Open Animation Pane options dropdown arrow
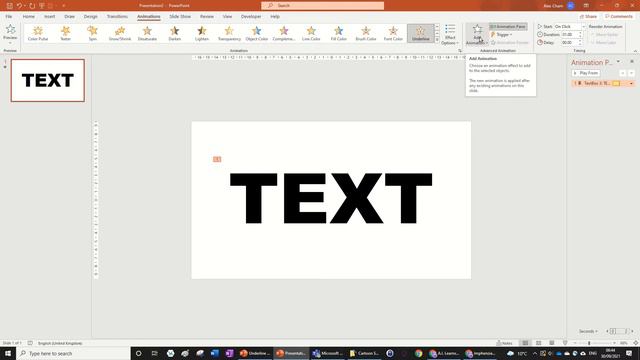 coord(618,62)
